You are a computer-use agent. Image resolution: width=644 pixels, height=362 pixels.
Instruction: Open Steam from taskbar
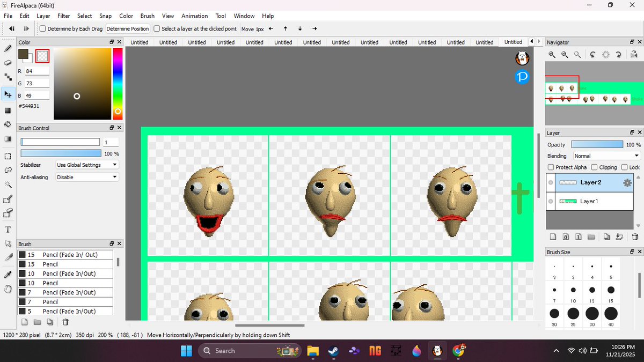(x=333, y=351)
